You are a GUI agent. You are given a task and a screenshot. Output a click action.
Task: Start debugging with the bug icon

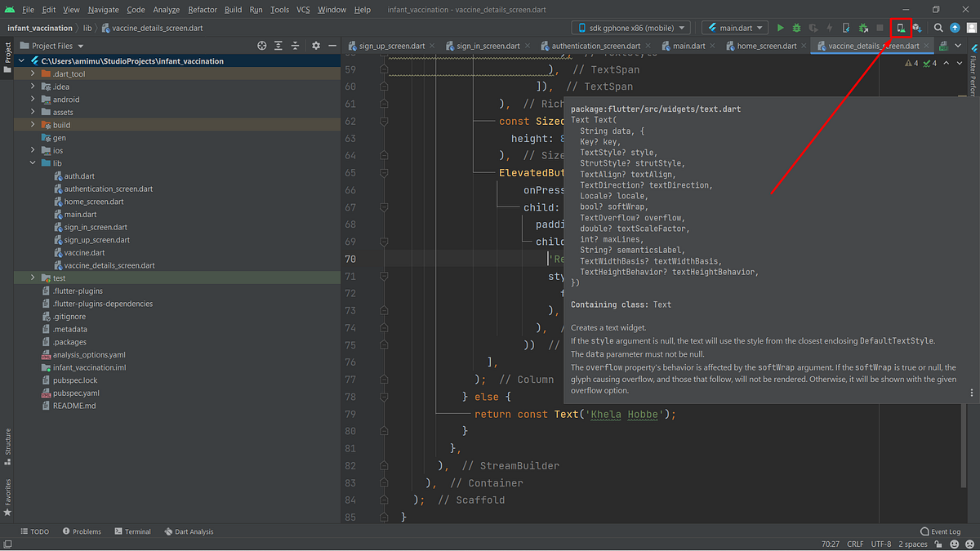(x=795, y=27)
